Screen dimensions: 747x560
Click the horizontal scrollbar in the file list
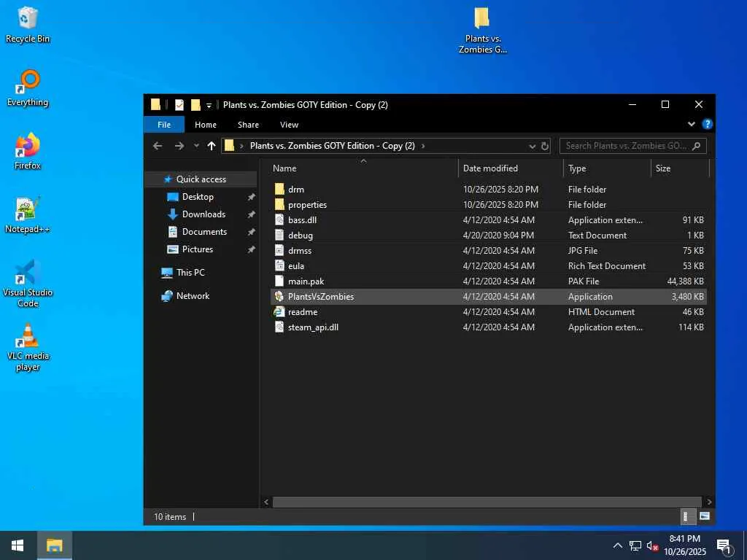click(487, 502)
